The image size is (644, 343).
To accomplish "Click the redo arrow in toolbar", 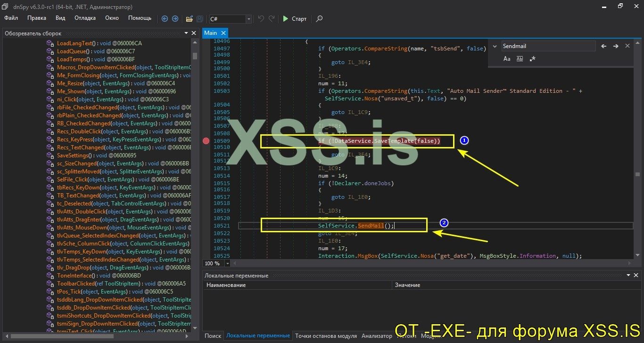I will 272,19.
